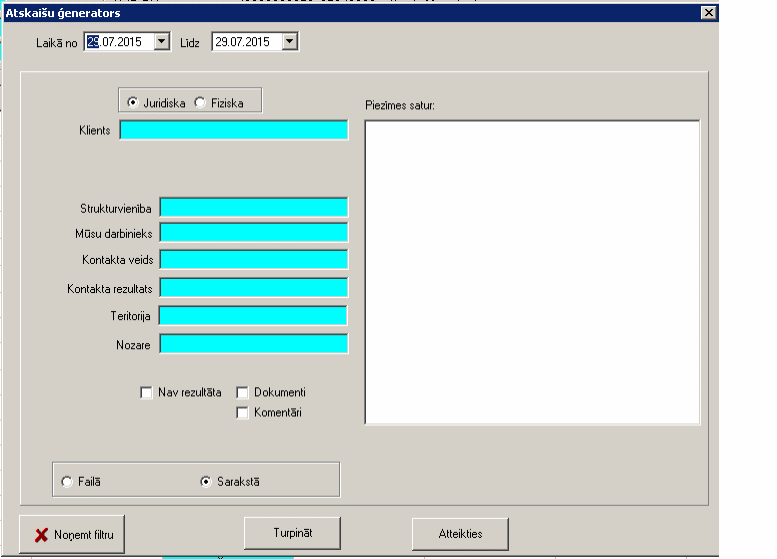Viewport: 777px width, 559px height.
Task: Click the Noņemt filtru button label
Action: pos(84,535)
